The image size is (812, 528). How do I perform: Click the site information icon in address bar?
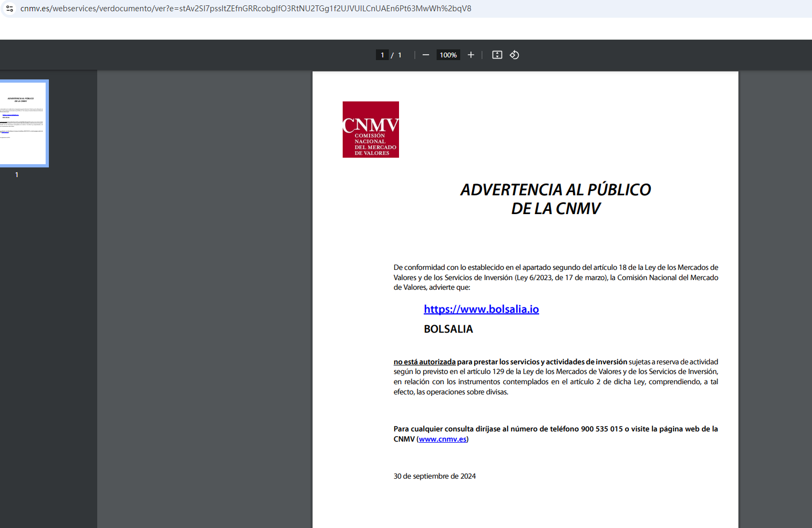point(10,9)
